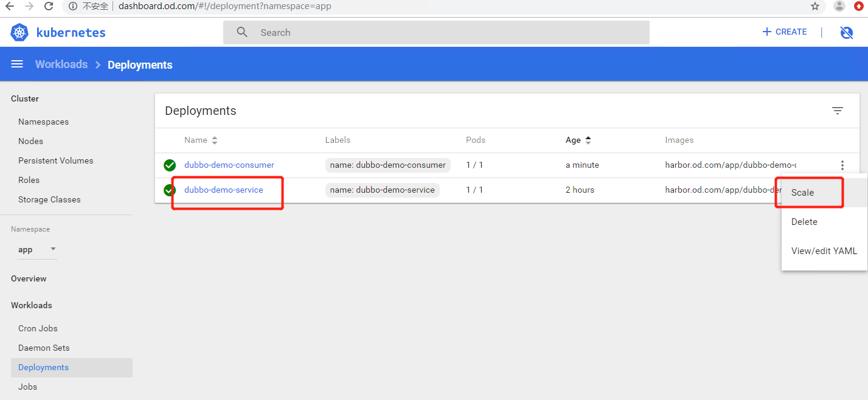Click the green status icon for dubbo-demo-consumer
Viewport: 868px width, 400px height.
coord(170,165)
